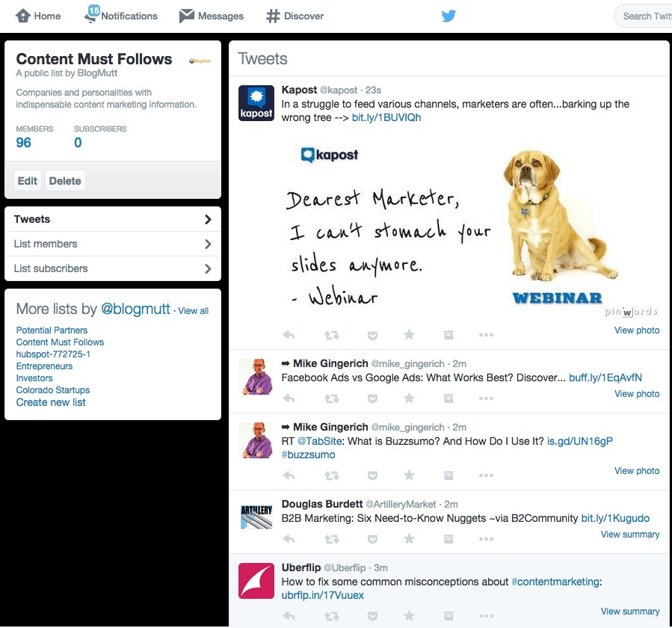
Task: Retweet the Kapost webinar tweet
Action: click(332, 335)
